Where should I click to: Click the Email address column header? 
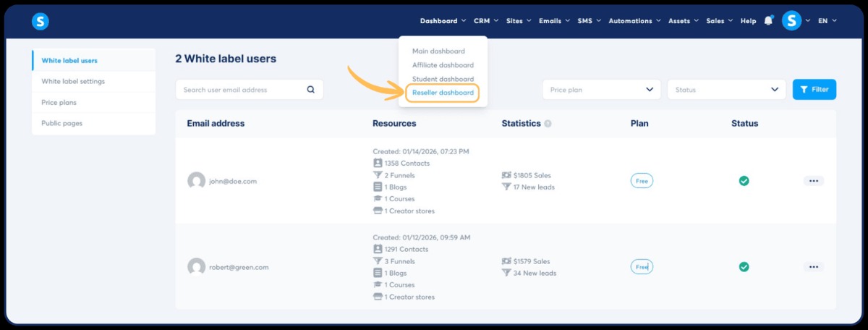coord(216,124)
